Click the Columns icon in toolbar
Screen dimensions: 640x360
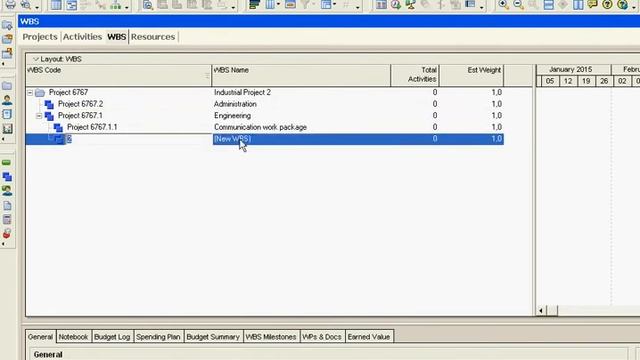270,5
